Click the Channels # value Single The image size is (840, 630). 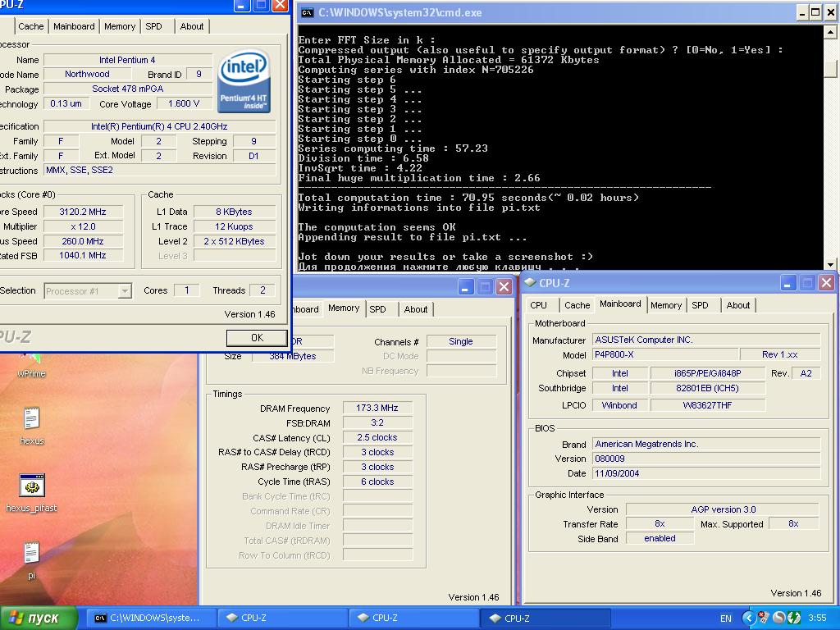coord(461,341)
